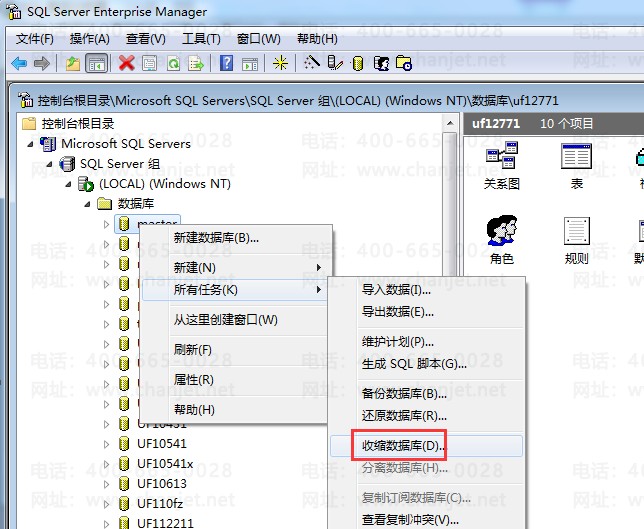The image size is (644, 529).
Task: Select 收缩数据库(D)... from the submenu
Action: click(x=404, y=445)
